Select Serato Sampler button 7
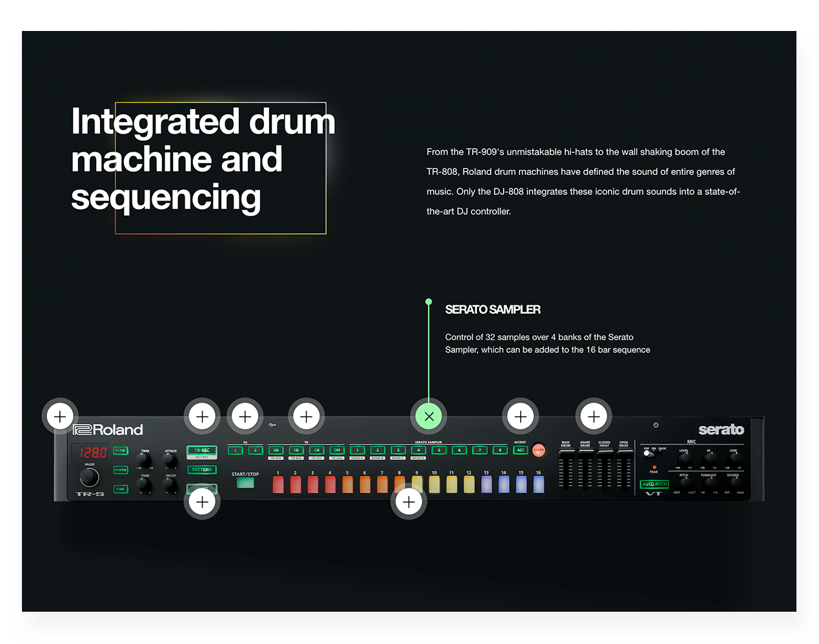Screen dimensions: 819x644 point(480,450)
